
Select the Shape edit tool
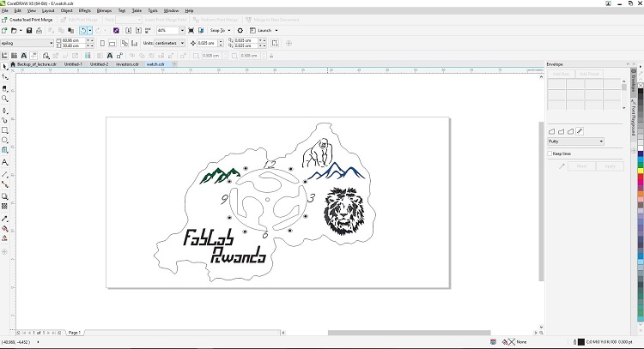(4, 76)
